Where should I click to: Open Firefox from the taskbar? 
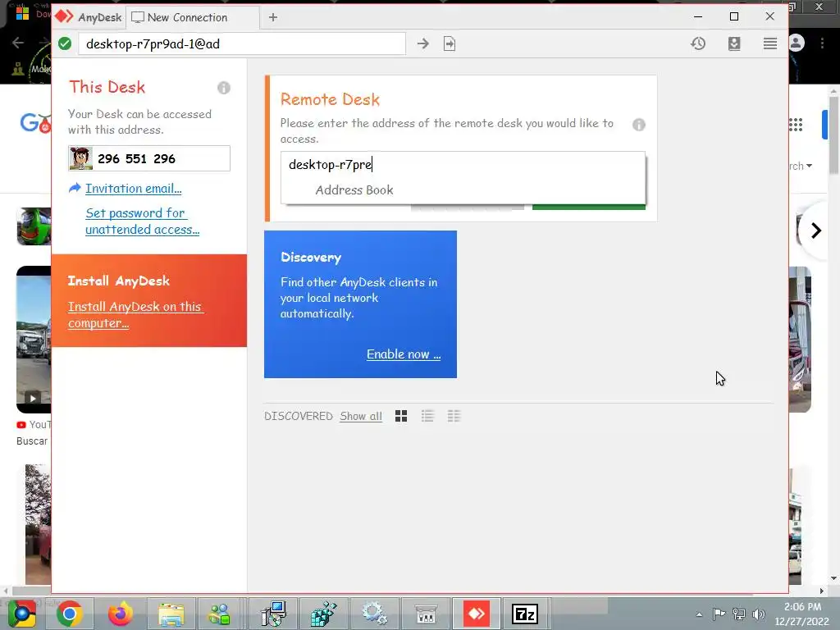click(120, 614)
